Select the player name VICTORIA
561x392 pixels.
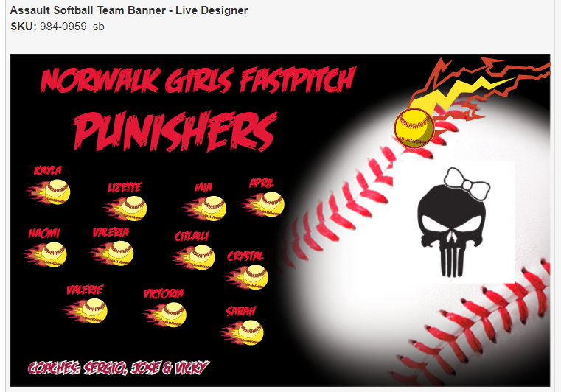(x=164, y=294)
